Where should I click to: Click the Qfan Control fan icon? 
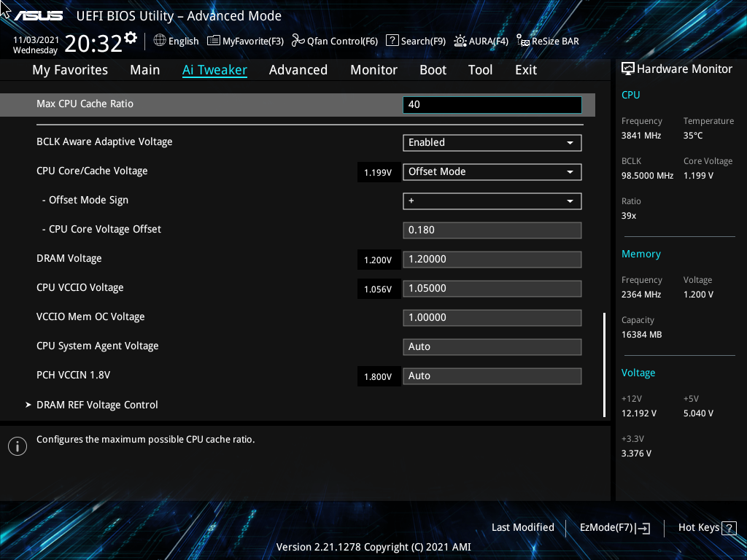tap(298, 41)
